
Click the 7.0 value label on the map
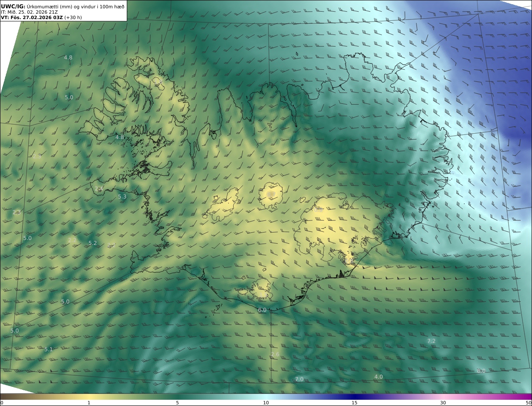pos(299,379)
